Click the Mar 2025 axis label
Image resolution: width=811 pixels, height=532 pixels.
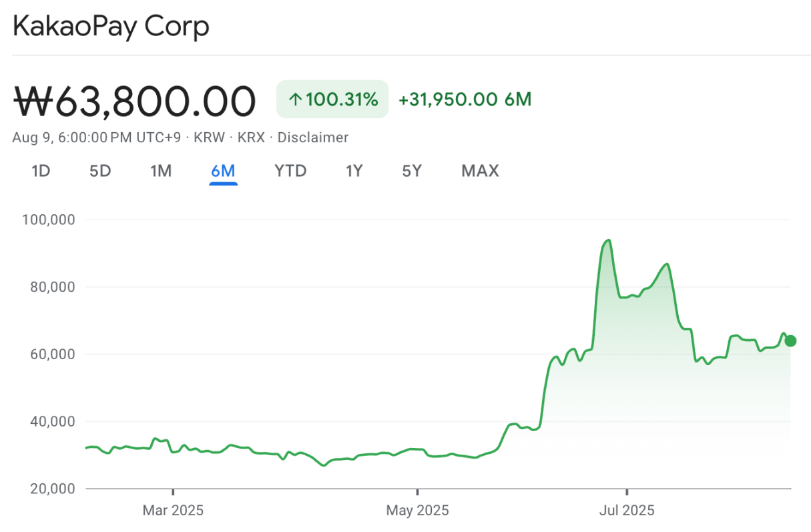[173, 511]
